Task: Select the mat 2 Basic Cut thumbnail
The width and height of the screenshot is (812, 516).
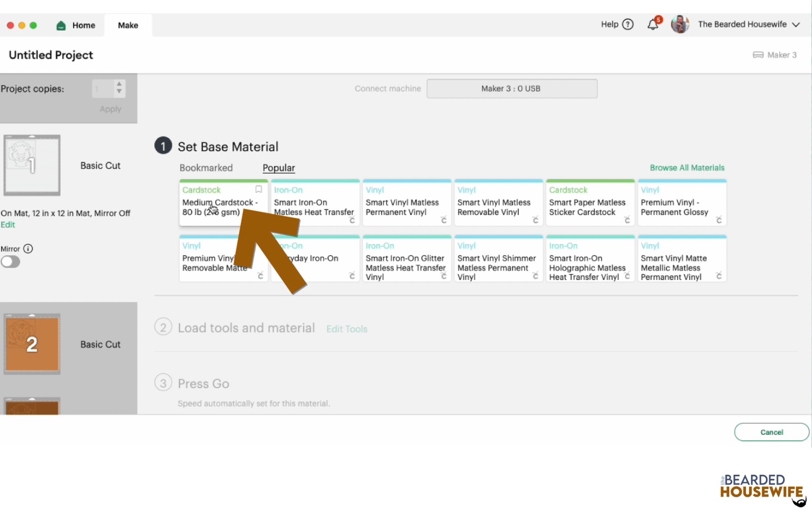Action: tap(32, 343)
